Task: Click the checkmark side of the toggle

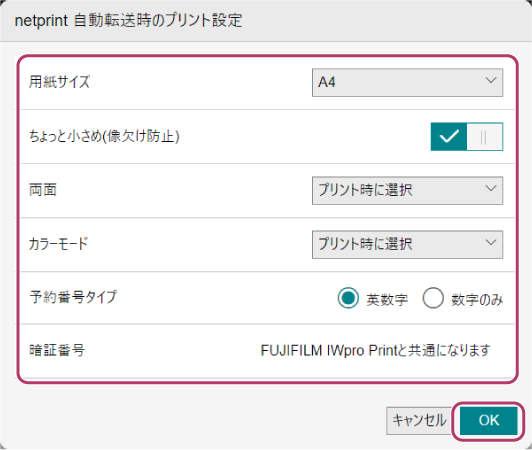Action: pos(449,137)
